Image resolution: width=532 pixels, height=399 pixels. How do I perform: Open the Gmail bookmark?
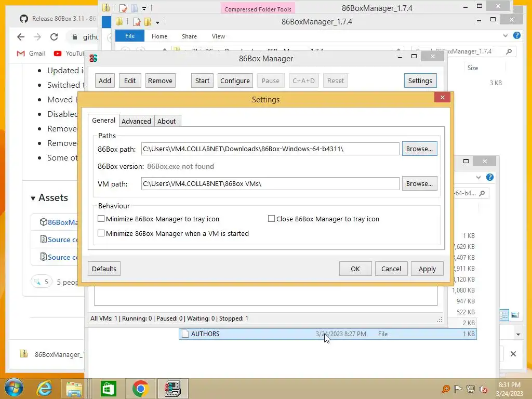pos(31,54)
